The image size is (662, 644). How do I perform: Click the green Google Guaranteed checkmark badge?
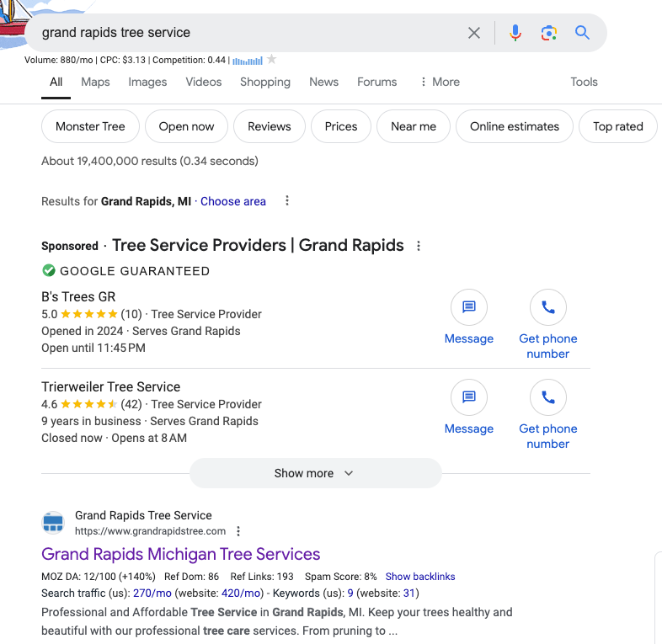click(49, 270)
